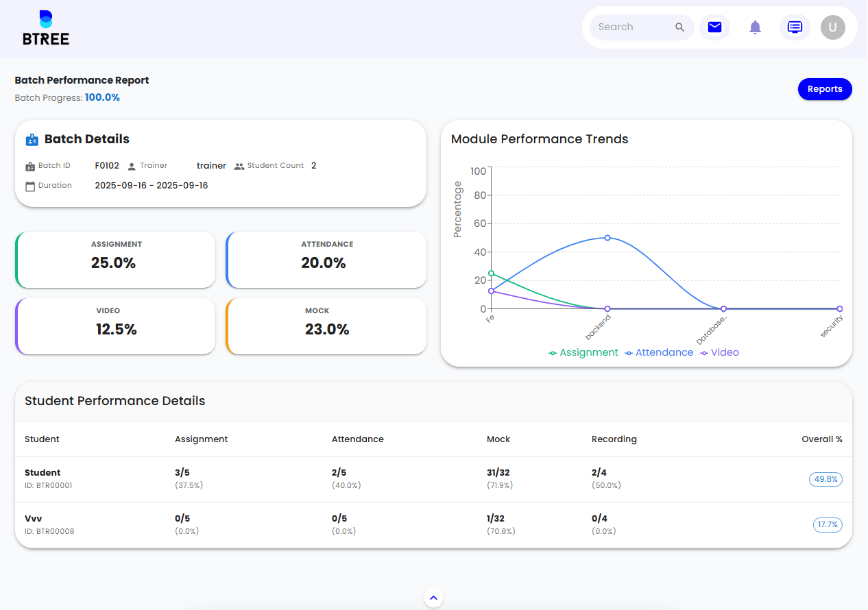Open the notifications bell
Viewport: 868px width, 610px height.
point(755,27)
